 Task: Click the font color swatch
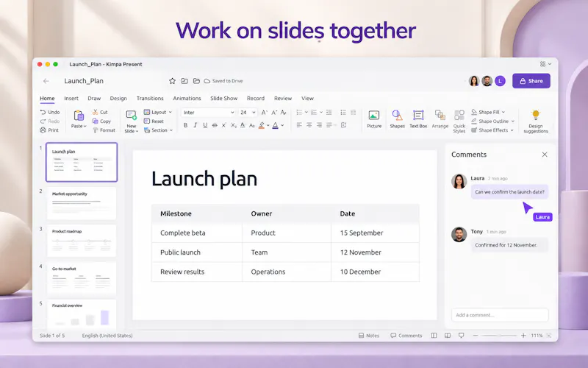(x=275, y=125)
